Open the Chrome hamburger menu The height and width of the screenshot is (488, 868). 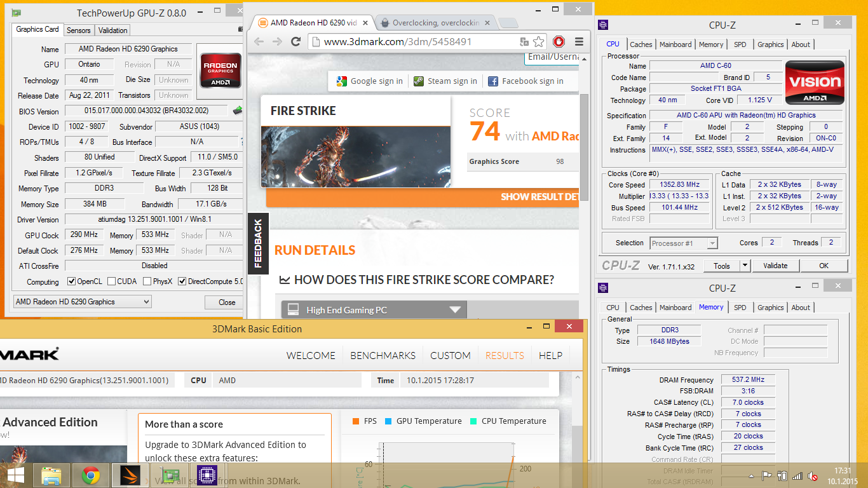[x=579, y=41]
